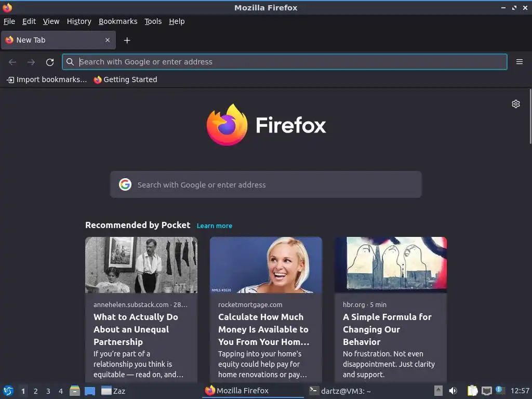Switch to the Zaz taskbar window

tap(114, 391)
